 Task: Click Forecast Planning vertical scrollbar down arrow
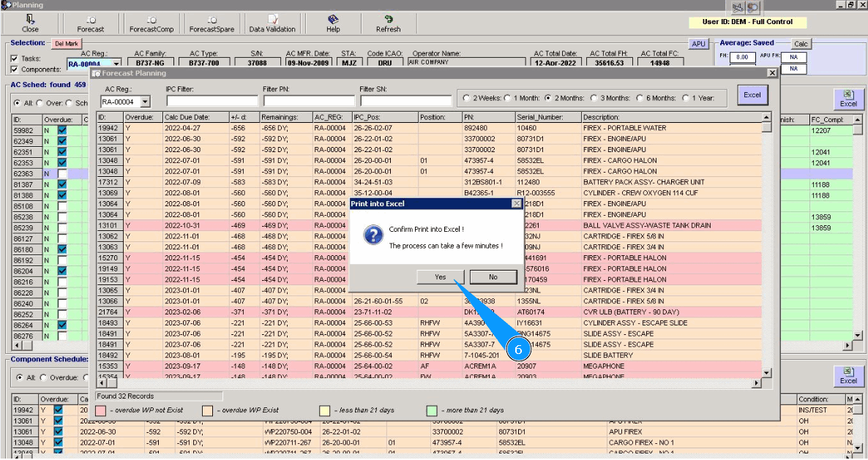(x=766, y=372)
